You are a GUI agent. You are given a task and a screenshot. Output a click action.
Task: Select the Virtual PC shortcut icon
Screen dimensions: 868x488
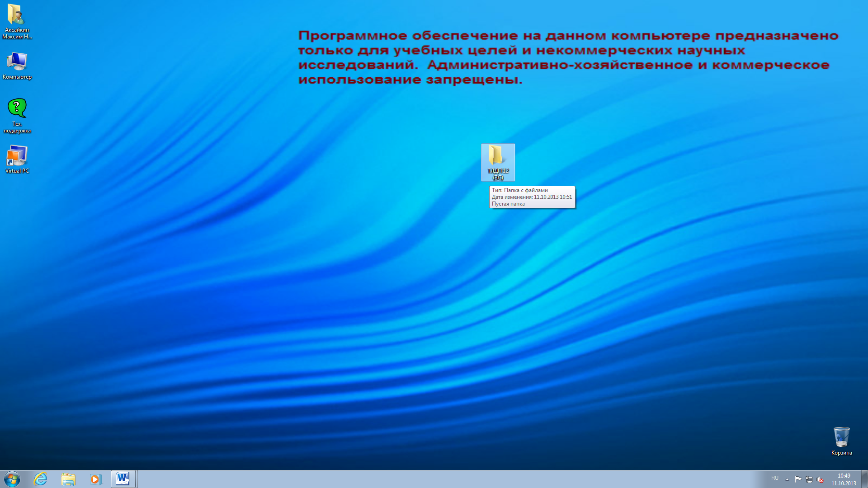(17, 159)
